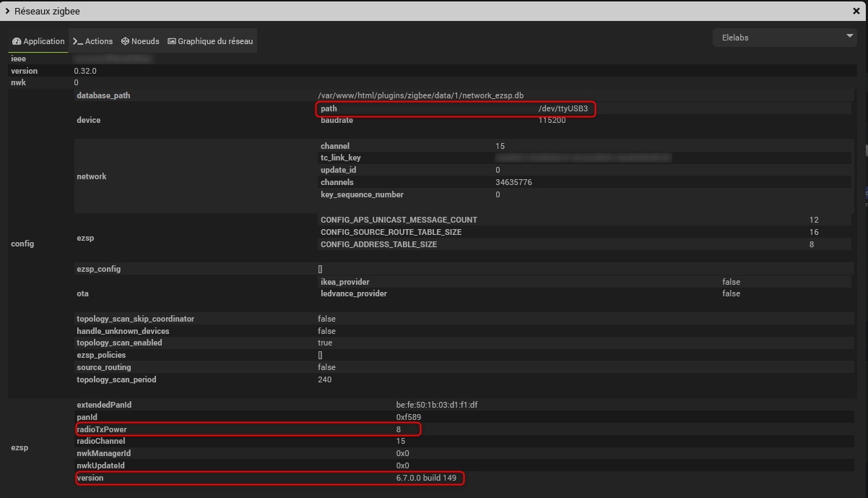Viewport: 868px width, 498px height.
Task: Click the vertical scrollbar on right edge
Action: point(865,150)
